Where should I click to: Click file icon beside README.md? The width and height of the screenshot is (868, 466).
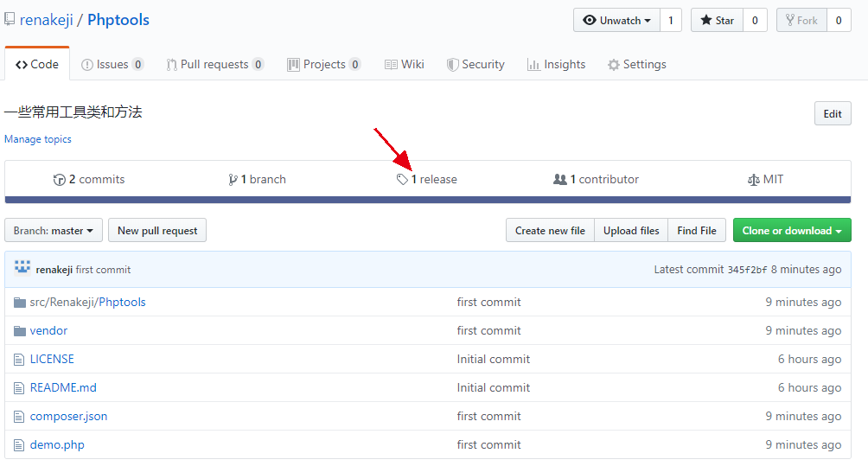(19, 388)
